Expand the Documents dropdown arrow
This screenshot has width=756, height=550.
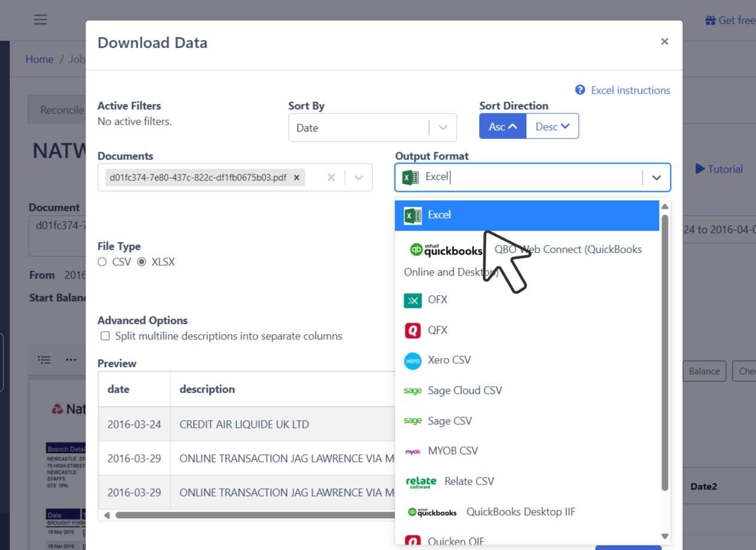(359, 178)
